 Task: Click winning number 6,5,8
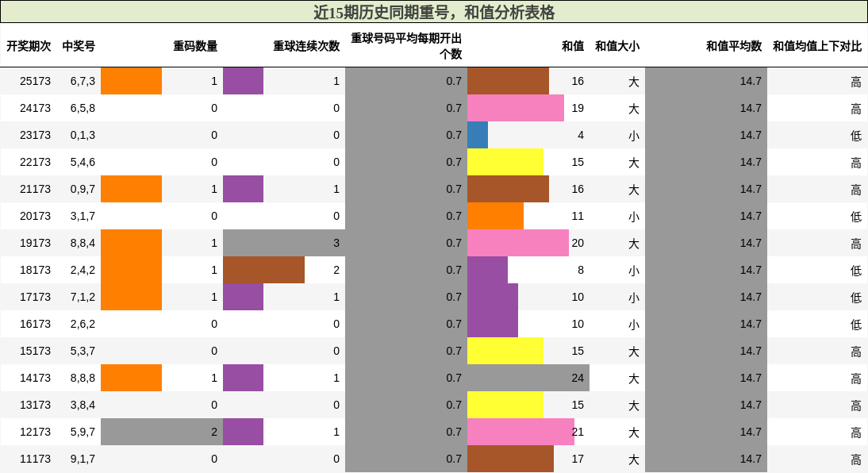click(83, 108)
